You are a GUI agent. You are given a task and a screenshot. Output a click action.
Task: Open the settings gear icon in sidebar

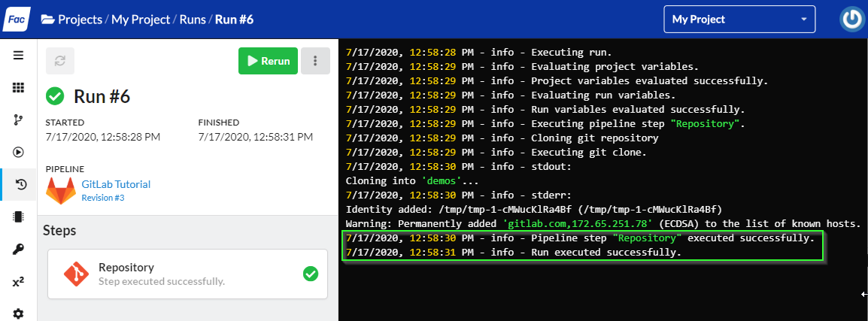tap(18, 313)
